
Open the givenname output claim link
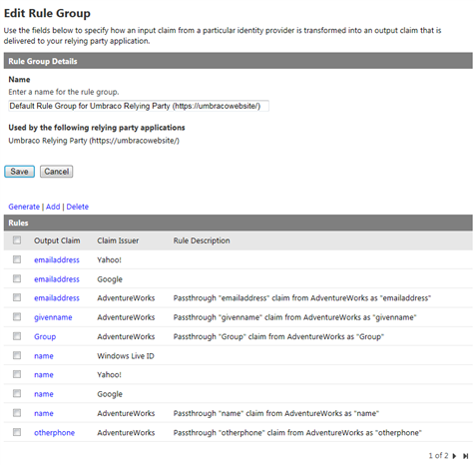click(53, 317)
